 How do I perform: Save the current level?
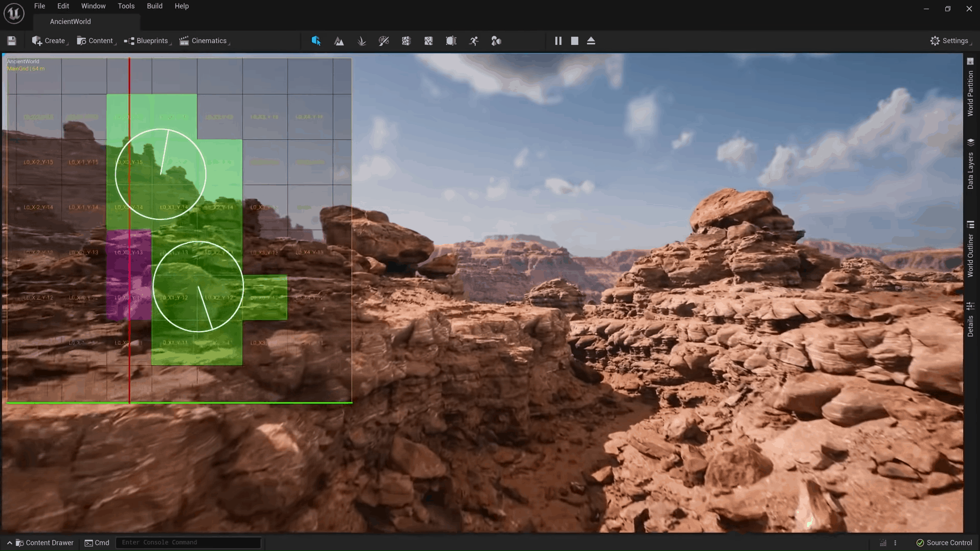click(x=11, y=41)
